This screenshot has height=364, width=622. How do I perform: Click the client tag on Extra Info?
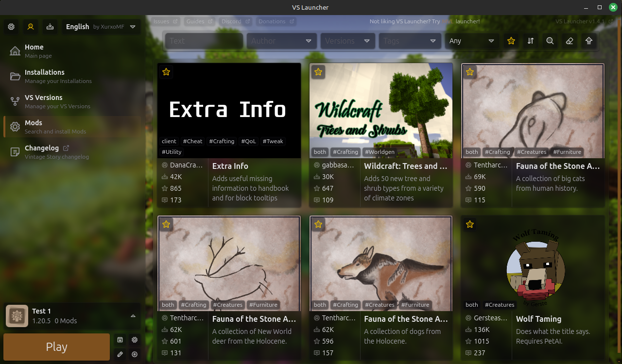coord(169,141)
